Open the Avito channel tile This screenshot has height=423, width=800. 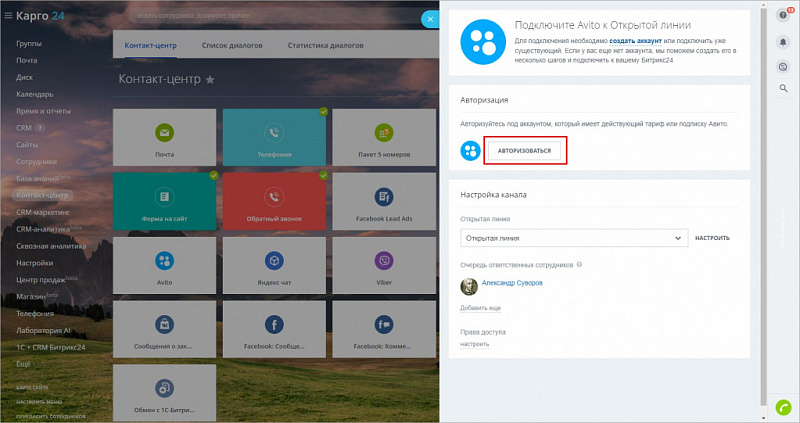pos(164,265)
